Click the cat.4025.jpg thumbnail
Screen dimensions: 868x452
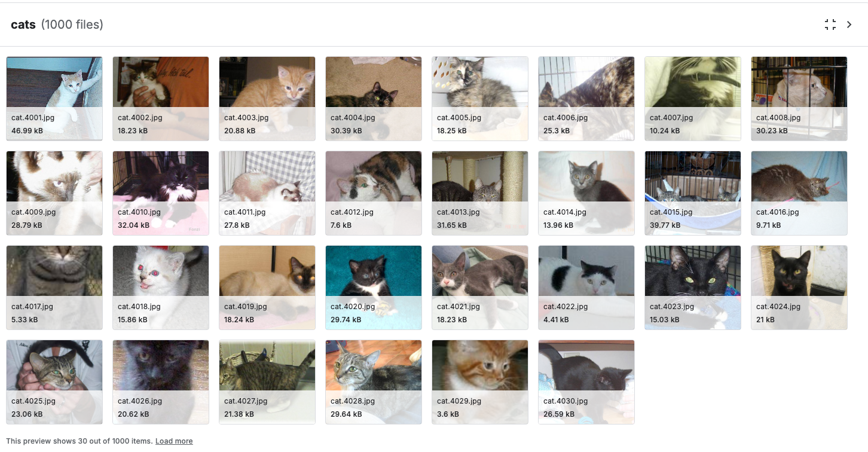click(x=54, y=382)
